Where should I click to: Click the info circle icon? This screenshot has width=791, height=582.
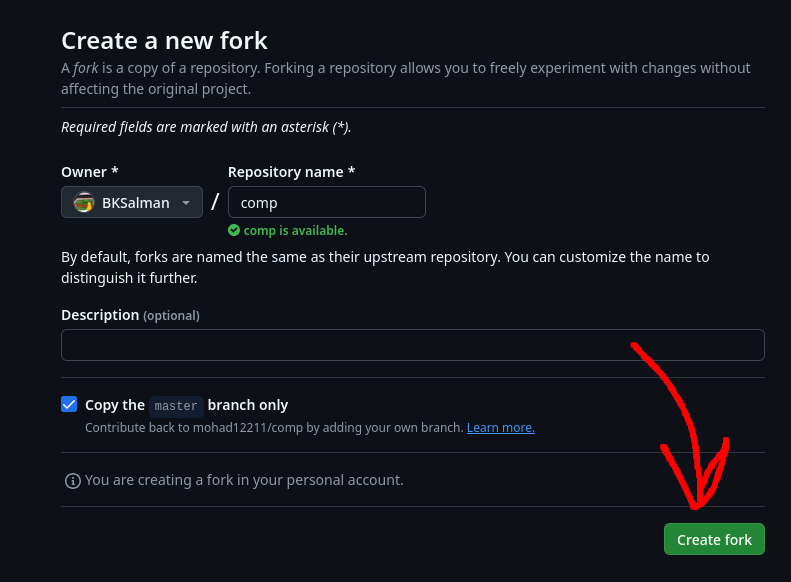[72, 481]
